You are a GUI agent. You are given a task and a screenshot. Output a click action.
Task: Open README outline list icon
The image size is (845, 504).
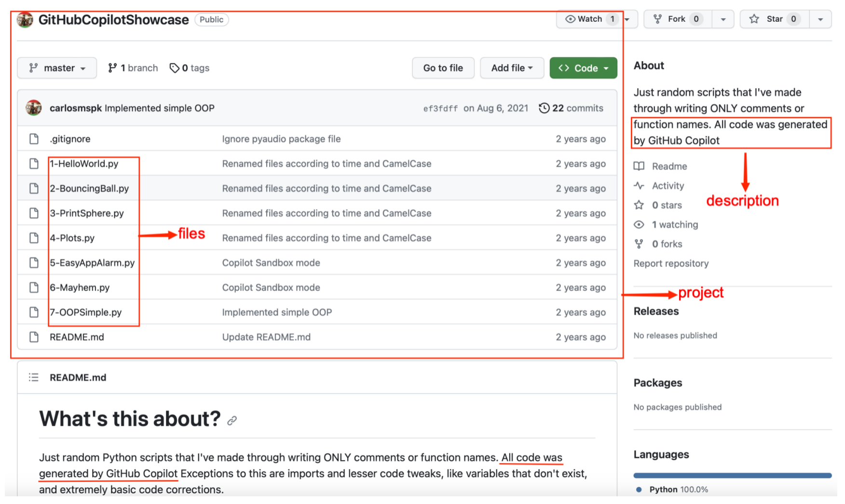(x=33, y=377)
